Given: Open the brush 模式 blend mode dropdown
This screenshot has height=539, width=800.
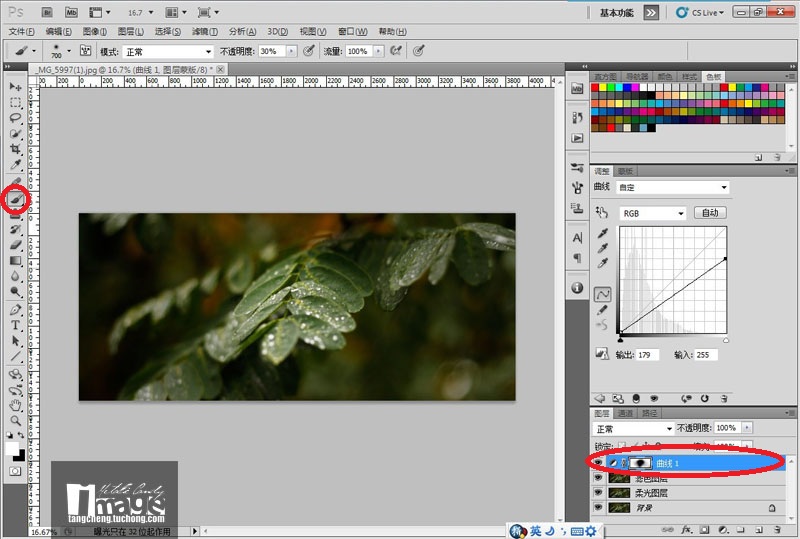Looking at the screenshot, I should [x=168, y=51].
